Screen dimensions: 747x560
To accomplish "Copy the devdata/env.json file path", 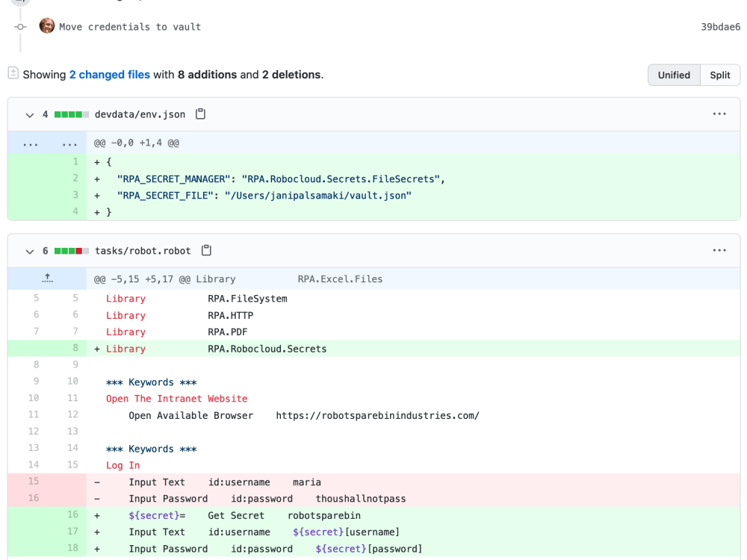I will 200,114.
